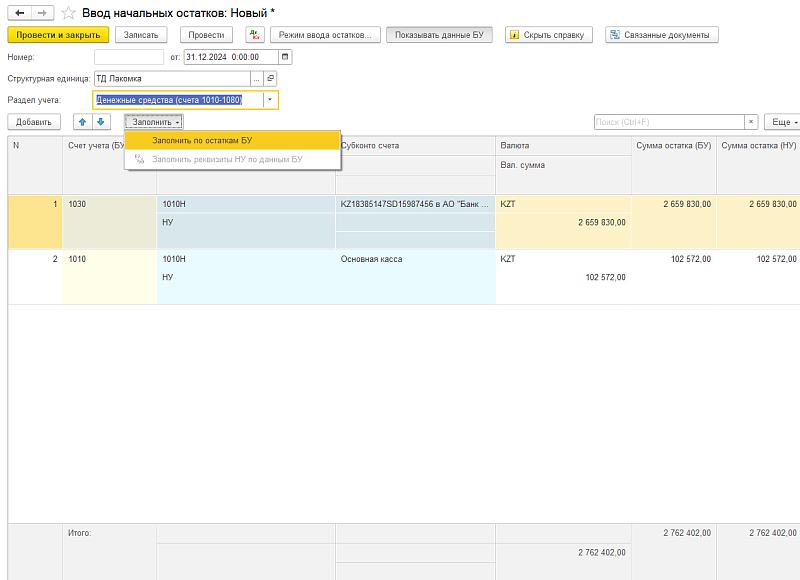Select Заполнить реквизиты НУ по данным БУ
The width and height of the screenshot is (800, 580).
click(226, 159)
